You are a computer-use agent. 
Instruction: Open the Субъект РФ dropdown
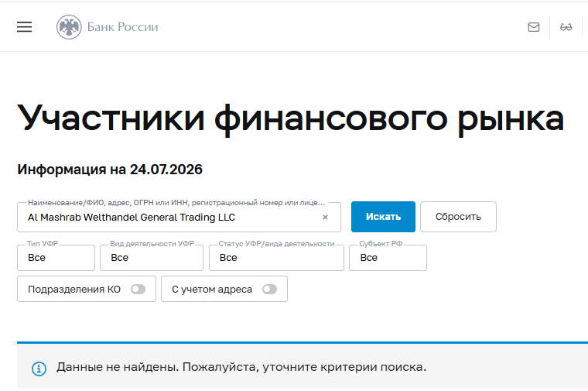pyautogui.click(x=388, y=258)
